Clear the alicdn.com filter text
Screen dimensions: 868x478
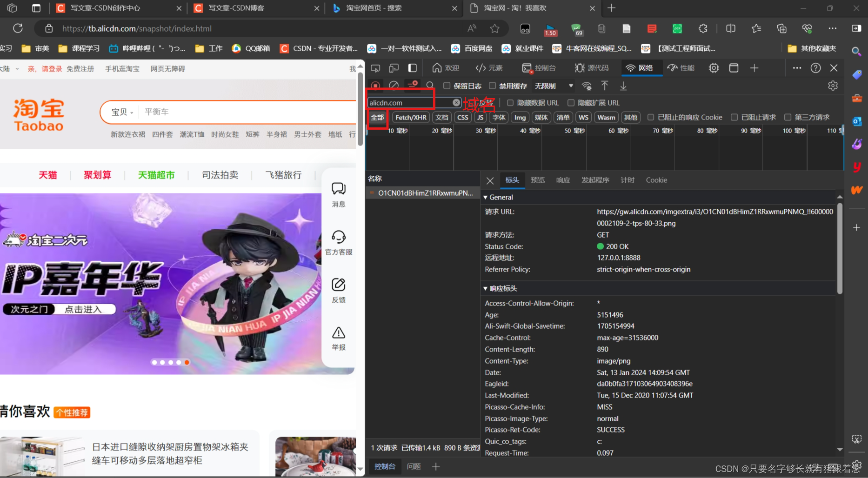(x=456, y=103)
